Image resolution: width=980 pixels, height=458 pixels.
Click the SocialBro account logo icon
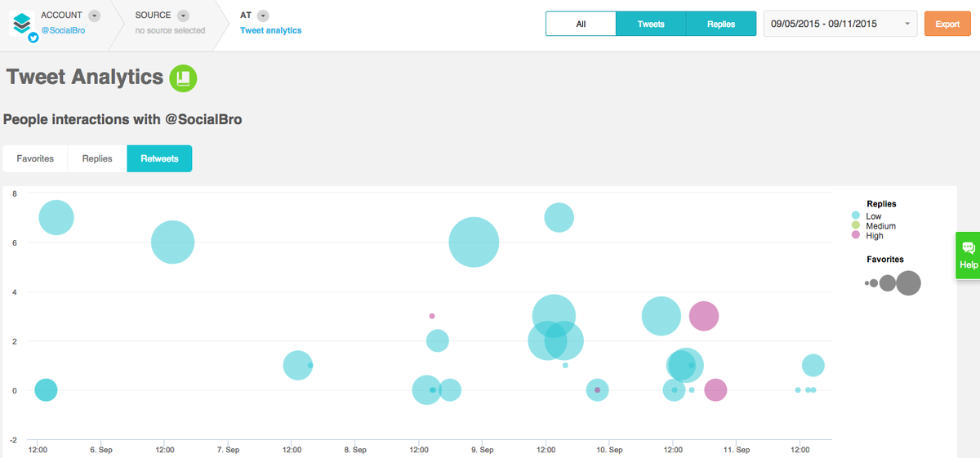23,24
